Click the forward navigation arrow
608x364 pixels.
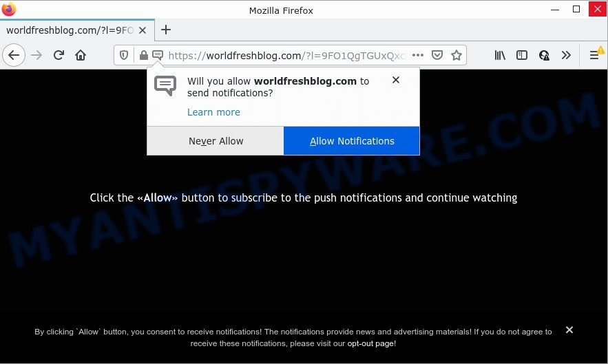pyautogui.click(x=36, y=56)
